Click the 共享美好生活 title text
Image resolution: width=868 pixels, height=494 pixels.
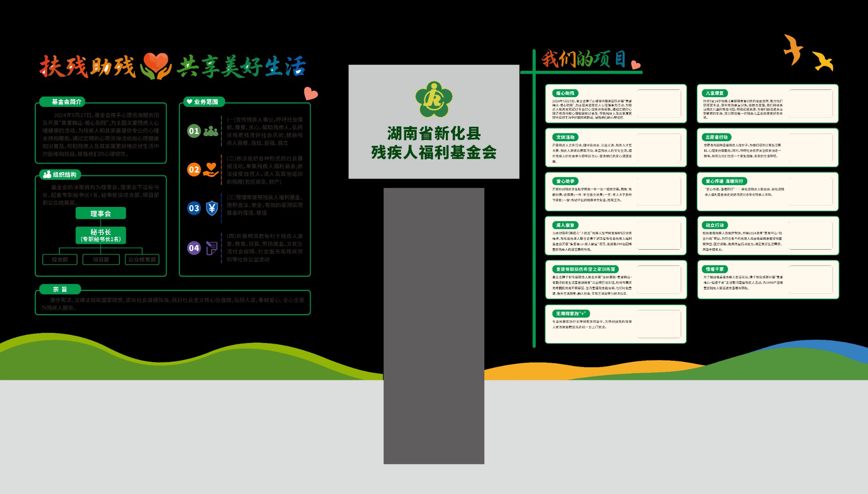[241, 67]
